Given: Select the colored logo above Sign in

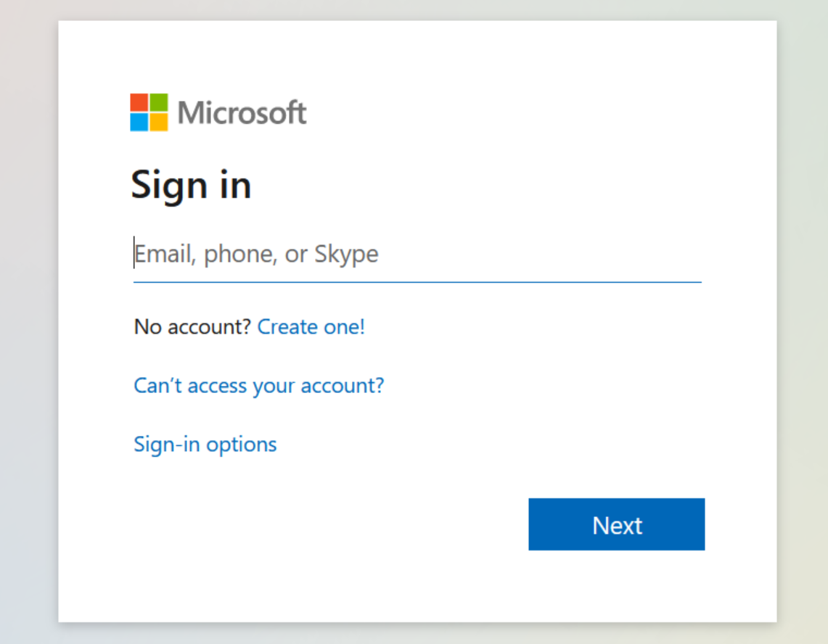Looking at the screenshot, I should 149,112.
